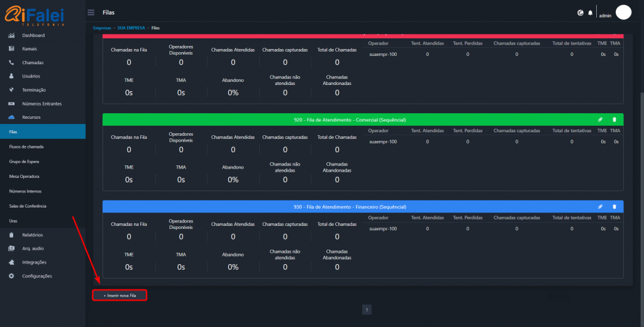Image resolution: width=644 pixels, height=327 pixels.
Task: Edit queue 930 with pencil icon
Action: (600, 206)
